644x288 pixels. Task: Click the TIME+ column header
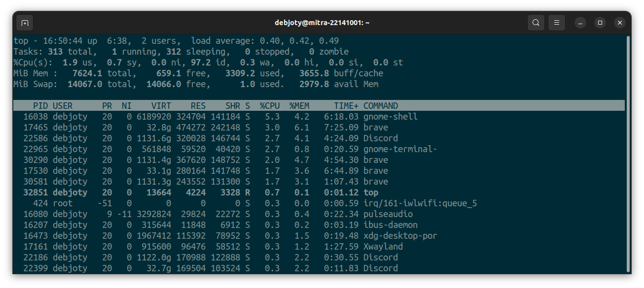pyautogui.click(x=346, y=106)
